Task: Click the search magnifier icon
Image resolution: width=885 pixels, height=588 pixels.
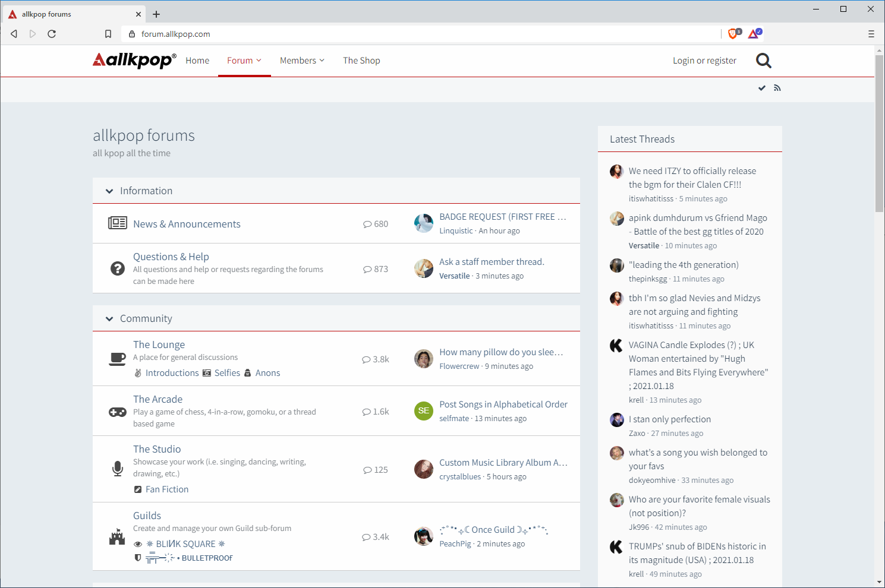Action: pyautogui.click(x=763, y=61)
